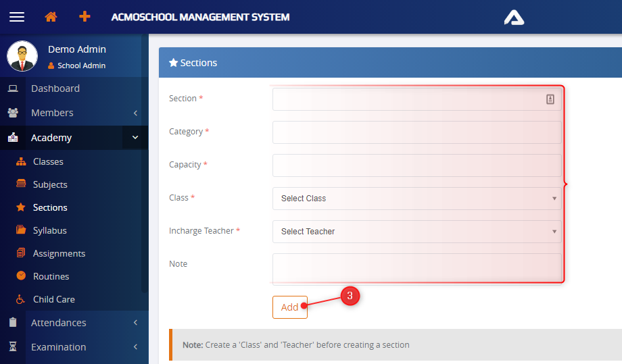The width and height of the screenshot is (622, 364).
Task: Open Routines from sidebar
Action: point(51,276)
